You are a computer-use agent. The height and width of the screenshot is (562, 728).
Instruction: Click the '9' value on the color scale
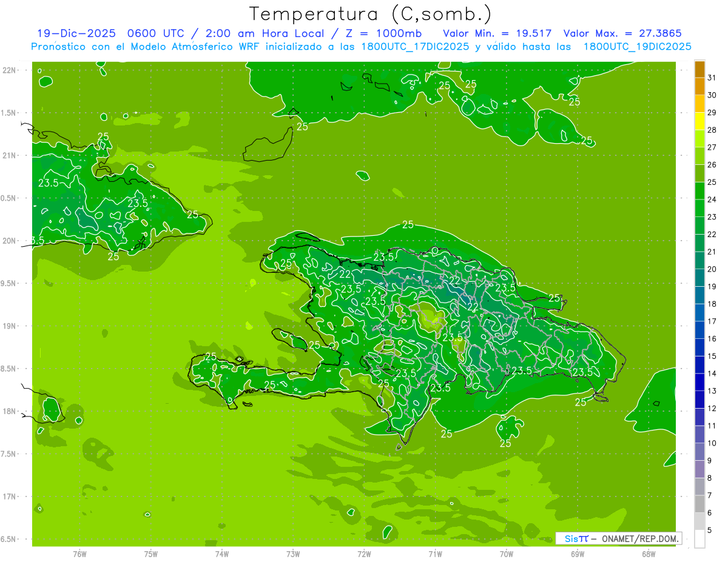(x=710, y=461)
